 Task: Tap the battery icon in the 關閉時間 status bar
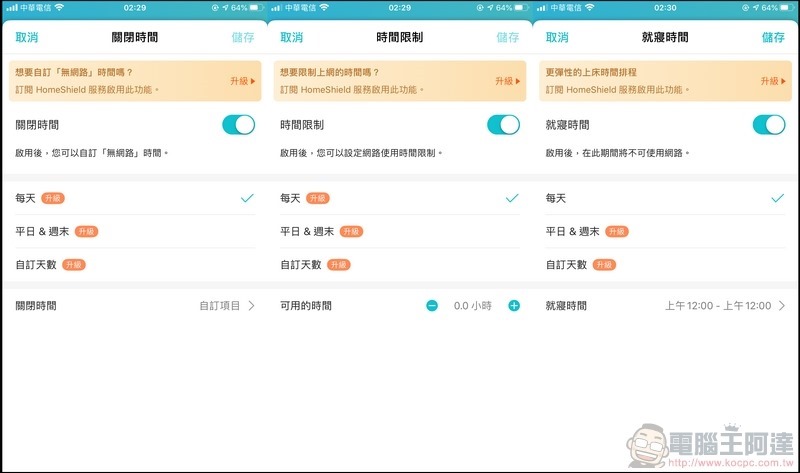257,8
